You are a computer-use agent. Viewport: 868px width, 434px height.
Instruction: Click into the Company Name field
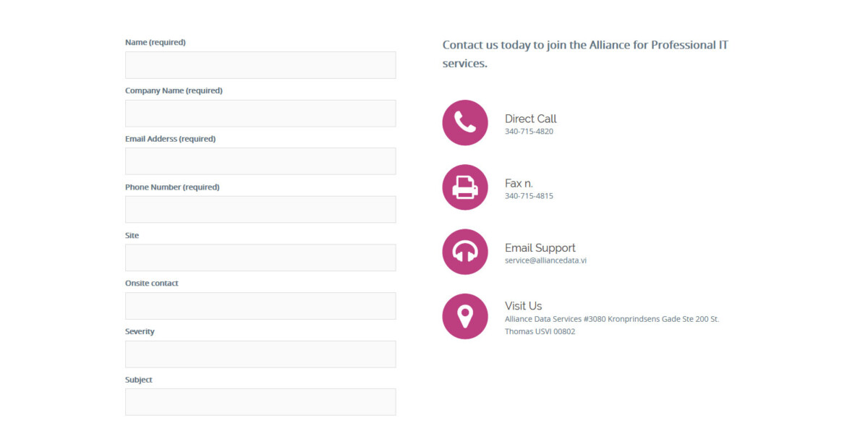(x=260, y=114)
